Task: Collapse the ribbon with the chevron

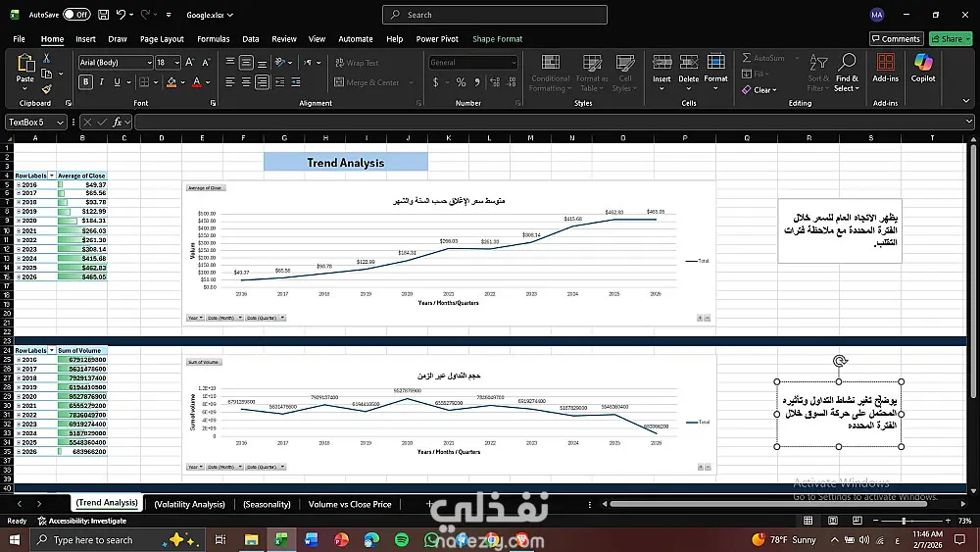Action: (x=965, y=101)
